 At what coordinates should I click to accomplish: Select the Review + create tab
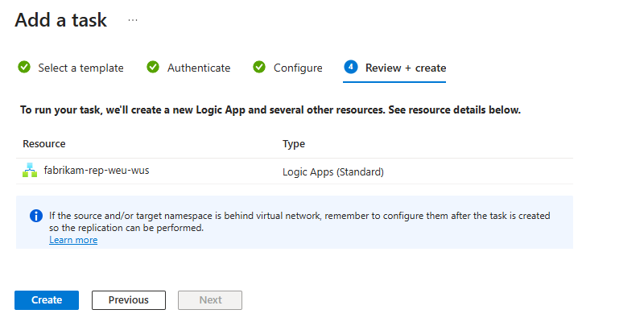405,68
